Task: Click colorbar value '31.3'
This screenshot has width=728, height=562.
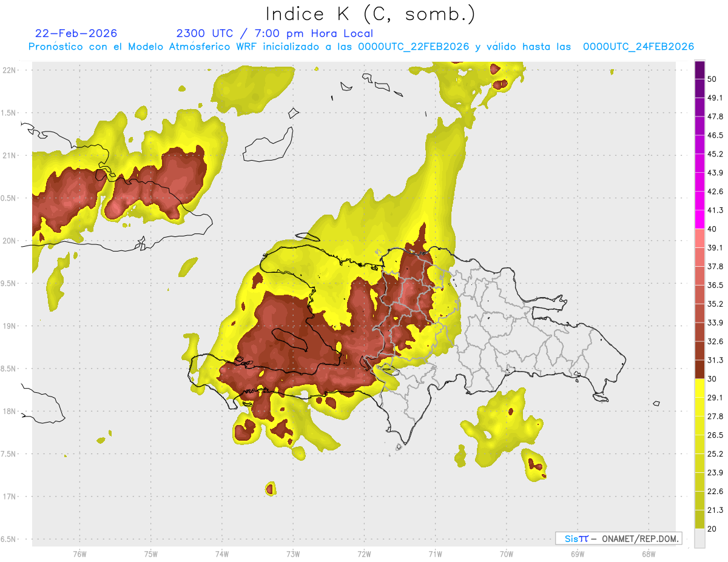Action: point(715,360)
